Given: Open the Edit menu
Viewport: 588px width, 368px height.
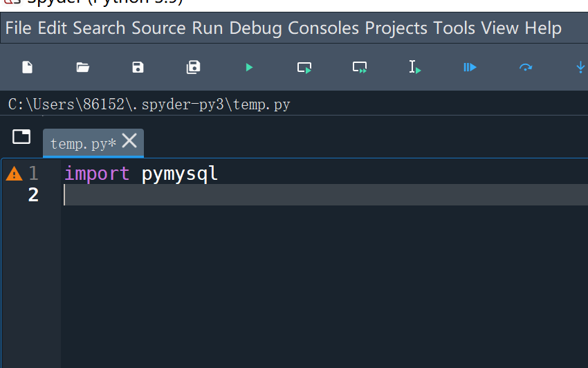Looking at the screenshot, I should pyautogui.click(x=52, y=28).
